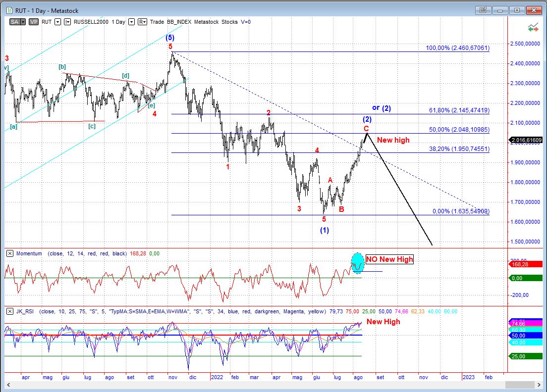Click the chart scroll arrows icon with green and red arrows
The height and width of the screenshot is (392, 547).
[533, 28]
